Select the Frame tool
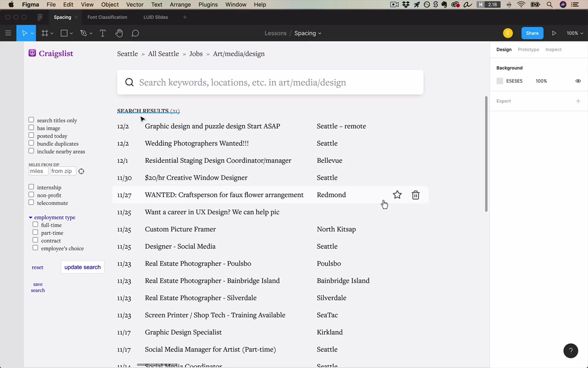Viewport: 588px width, 368px height. click(x=45, y=33)
